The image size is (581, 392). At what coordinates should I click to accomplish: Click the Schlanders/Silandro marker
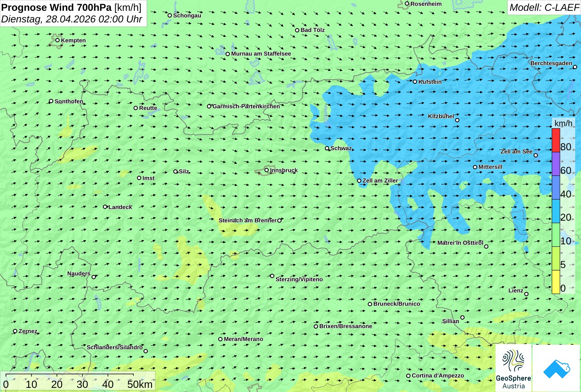click(146, 351)
